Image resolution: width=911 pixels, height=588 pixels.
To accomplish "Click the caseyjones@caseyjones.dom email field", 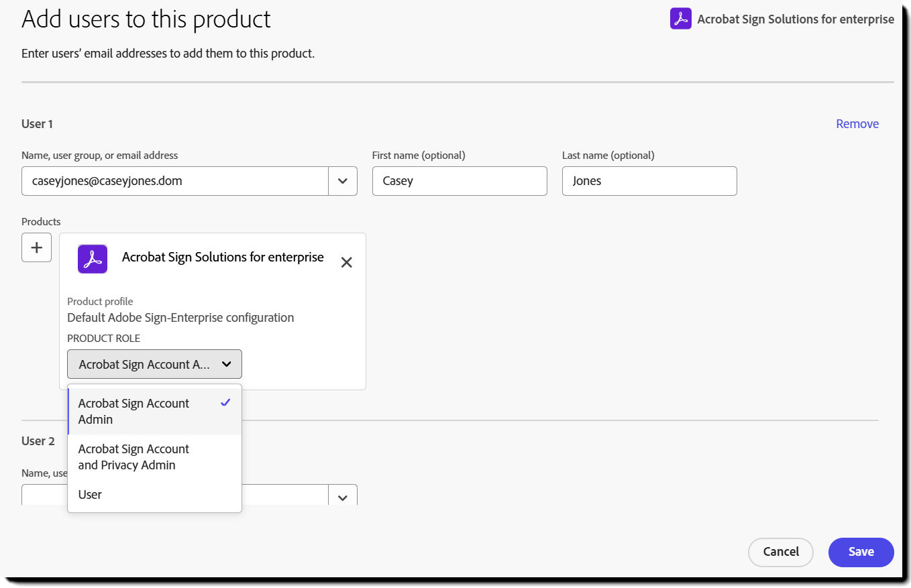I will pos(174,181).
